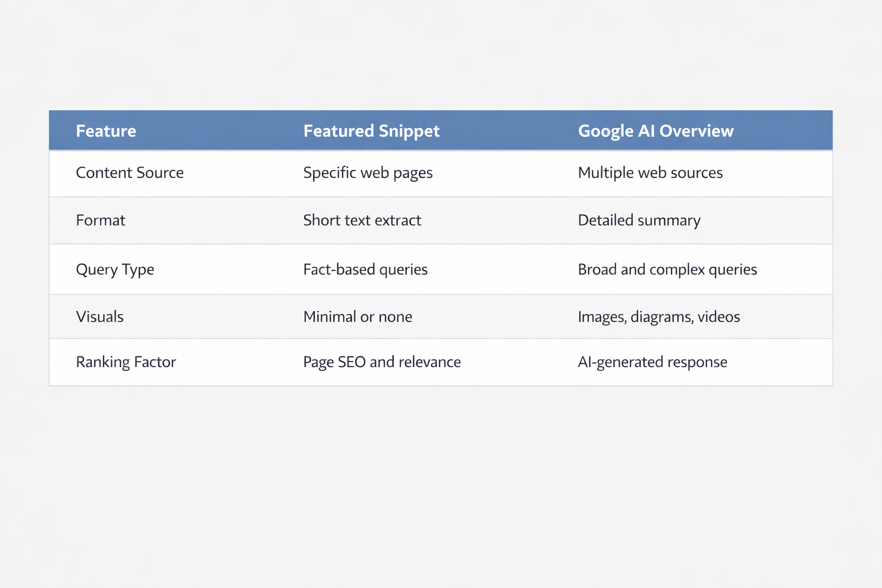Click the Featured Snippet column header
This screenshot has width=882, height=588.
(x=371, y=131)
